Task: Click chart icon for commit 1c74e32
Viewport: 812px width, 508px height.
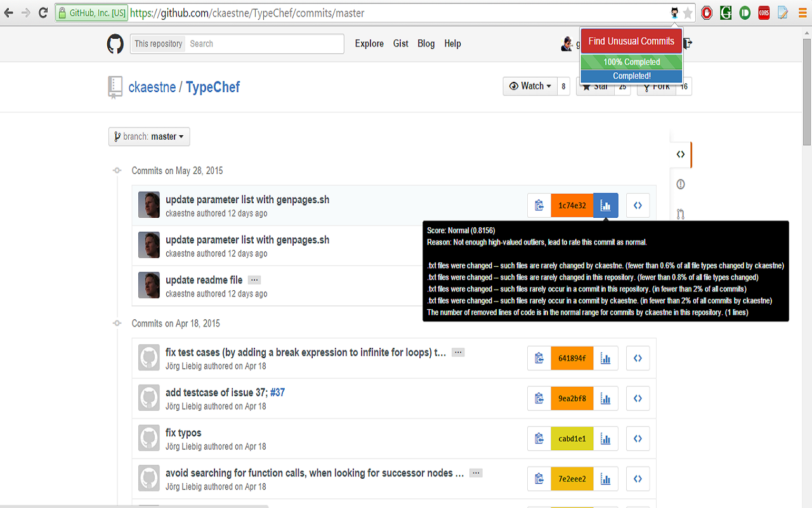Action: pos(606,205)
